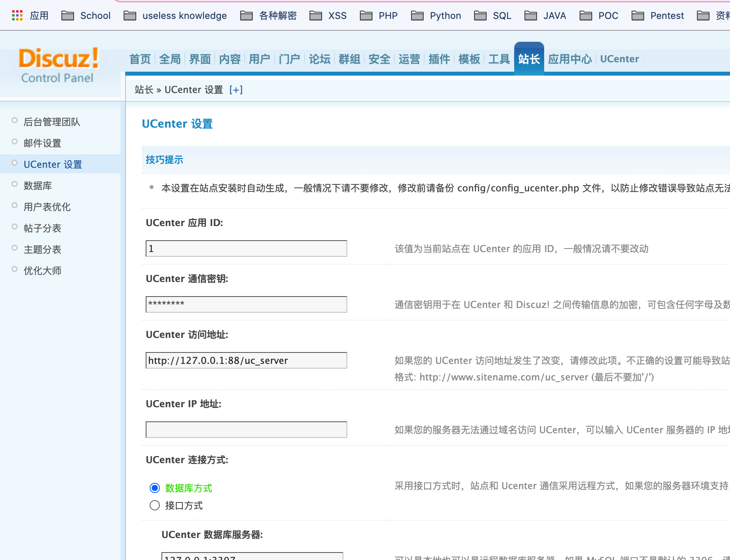Open the JAVA bookmarks folder
This screenshot has height=560, width=730.
click(x=545, y=16)
